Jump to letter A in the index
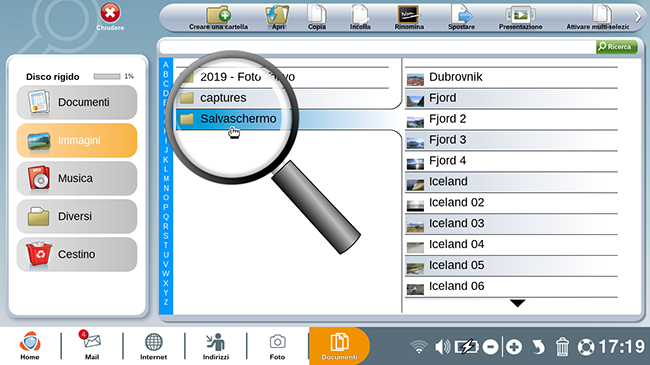650x365 pixels. (x=166, y=65)
